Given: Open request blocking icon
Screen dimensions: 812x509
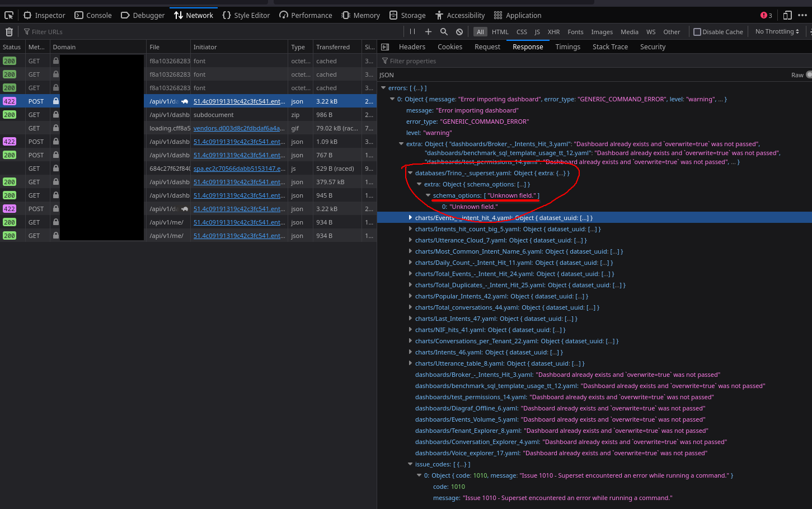Looking at the screenshot, I should pos(459,32).
